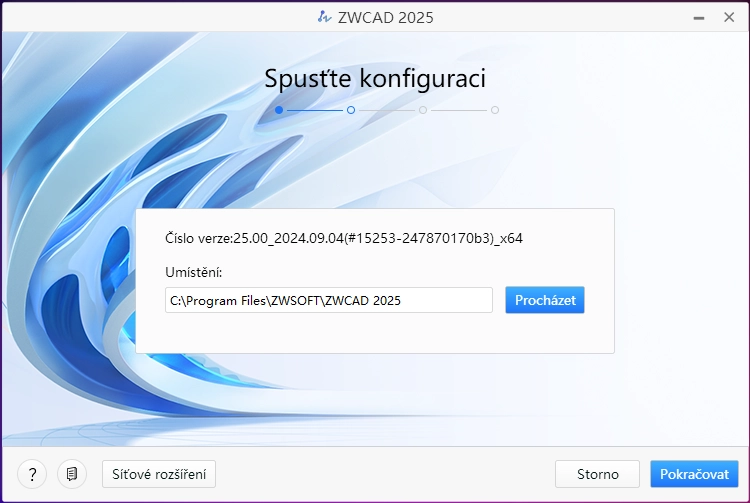Open the license document icon
750x503 pixels.
click(72, 474)
